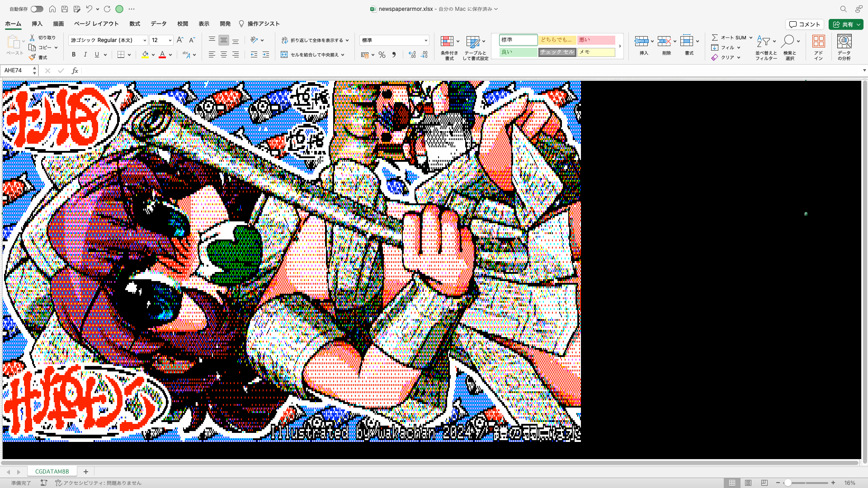
Task: Expand the cell styles gallery arrow
Action: point(620,46)
